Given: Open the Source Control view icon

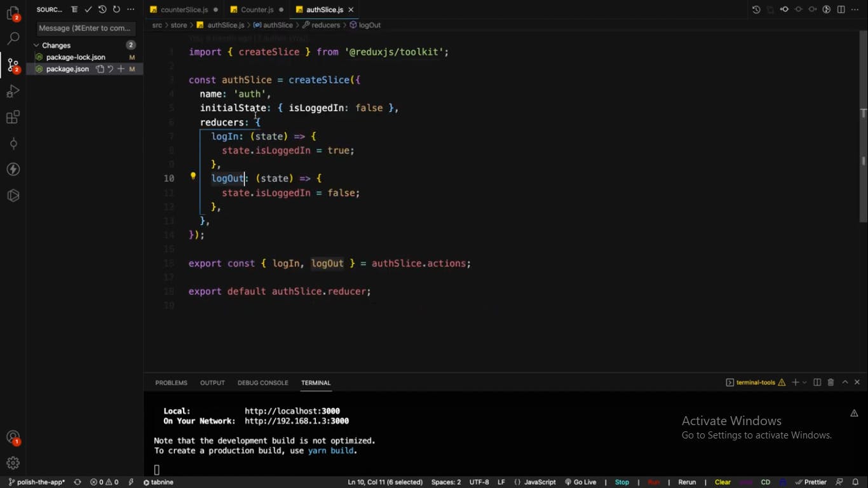Looking at the screenshot, I should 13,65.
